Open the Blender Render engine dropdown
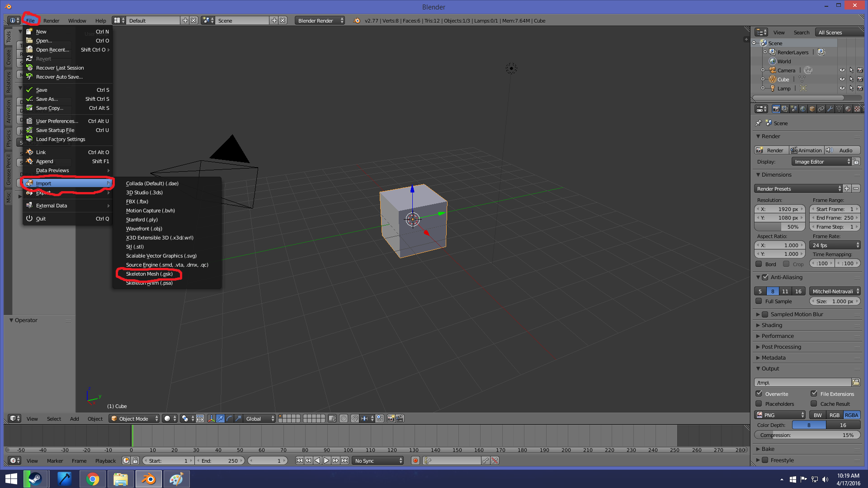This screenshot has height=488, width=868. point(320,20)
